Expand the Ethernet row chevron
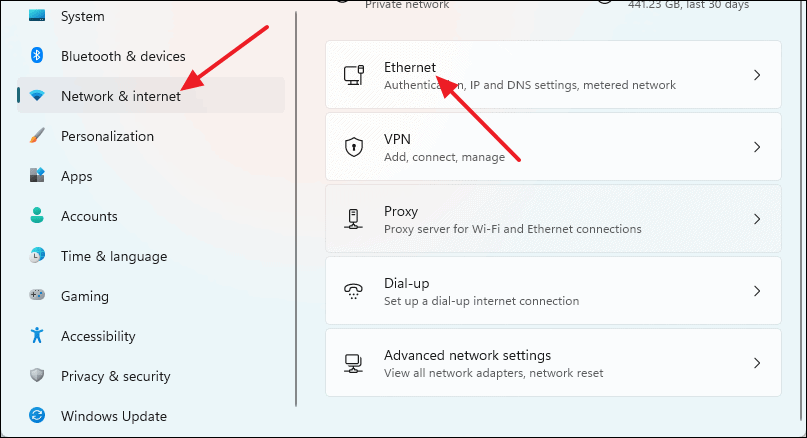The width and height of the screenshot is (807, 438). 757,75
